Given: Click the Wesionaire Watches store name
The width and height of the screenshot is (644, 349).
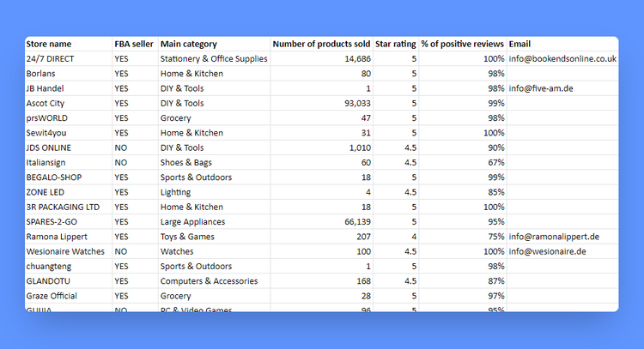Looking at the screenshot, I should [x=65, y=251].
